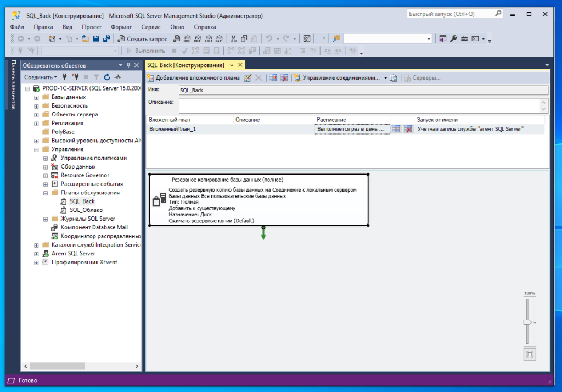The image size is (562, 392).
Task: Open the Сервис menu
Action: click(151, 27)
